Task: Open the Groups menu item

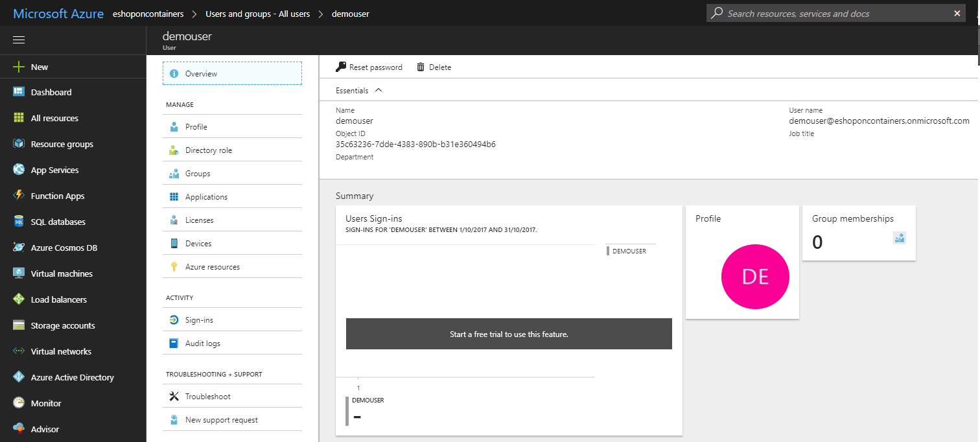Action: pyautogui.click(x=232, y=174)
